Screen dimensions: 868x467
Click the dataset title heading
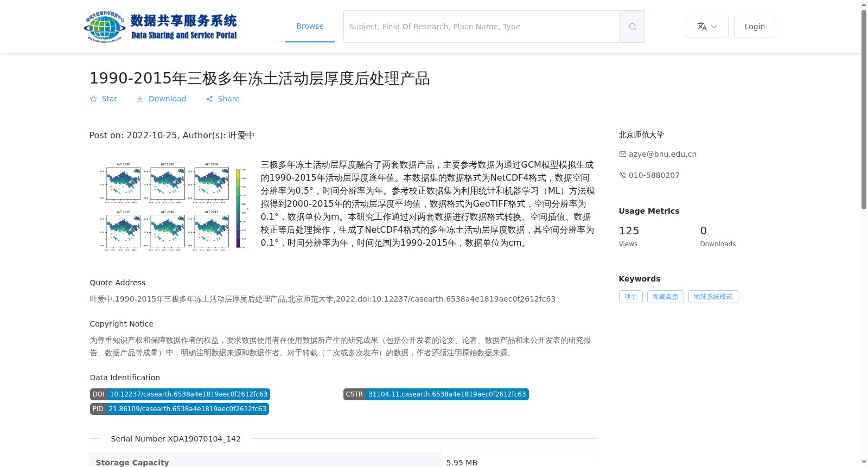pos(259,78)
